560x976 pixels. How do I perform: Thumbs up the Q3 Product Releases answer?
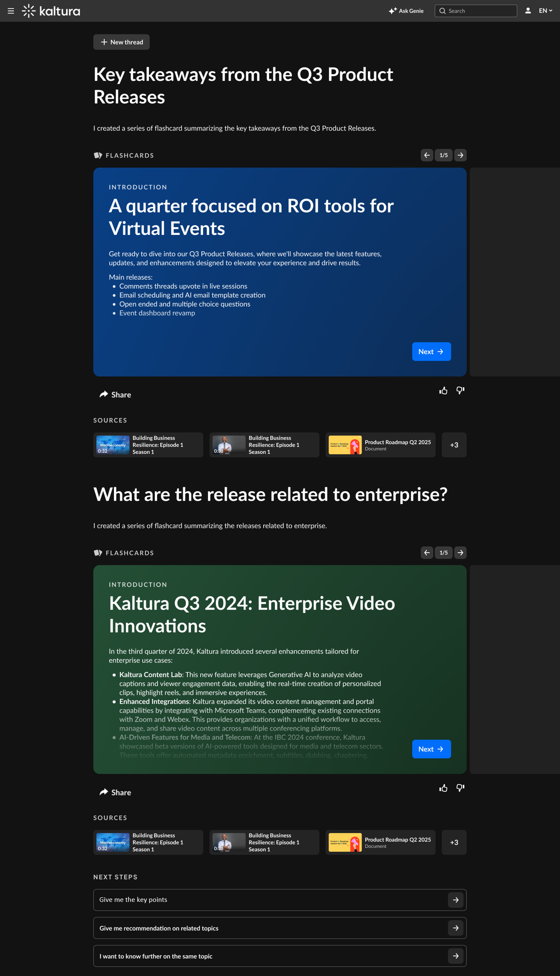coord(444,391)
